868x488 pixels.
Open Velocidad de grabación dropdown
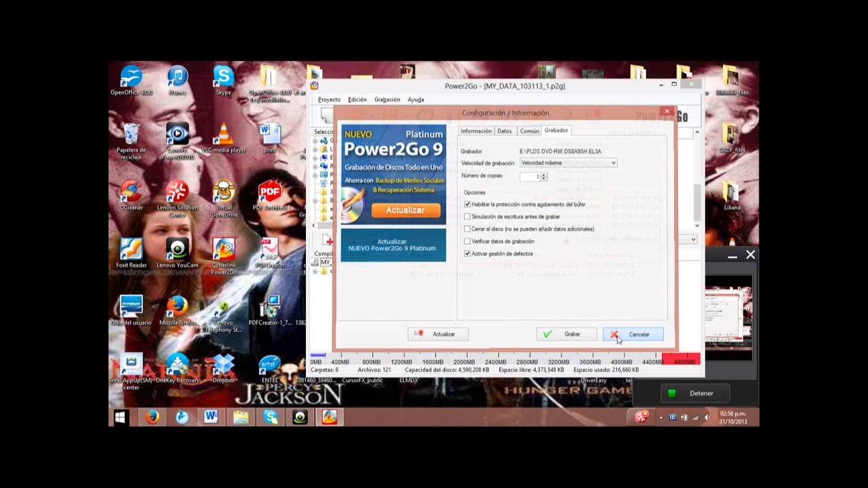tap(568, 163)
